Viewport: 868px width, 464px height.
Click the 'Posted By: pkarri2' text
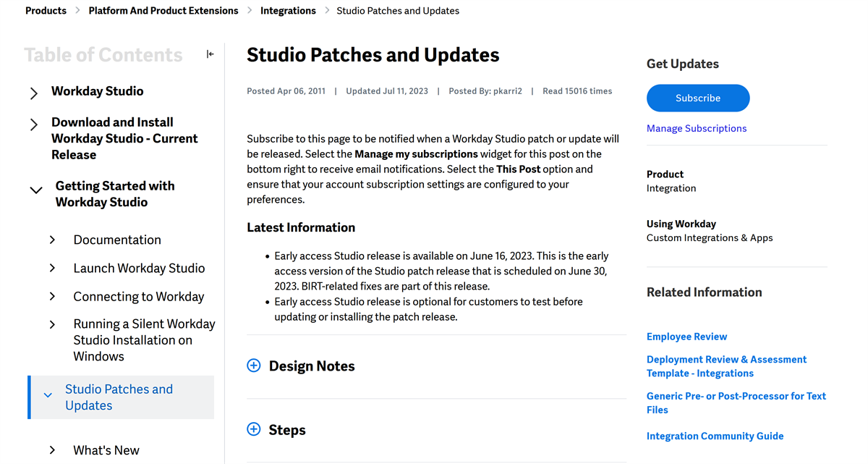pyautogui.click(x=485, y=91)
